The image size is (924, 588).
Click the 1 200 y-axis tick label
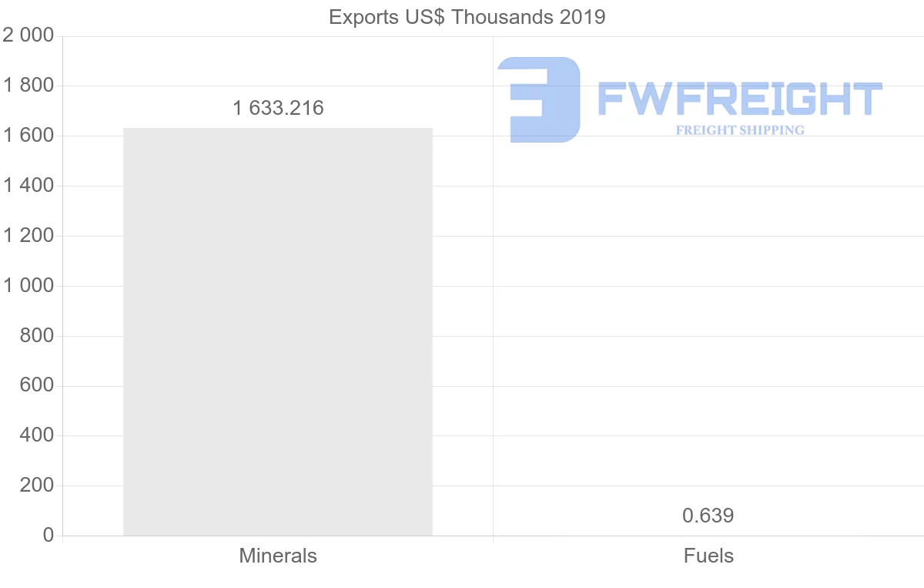tap(28, 236)
